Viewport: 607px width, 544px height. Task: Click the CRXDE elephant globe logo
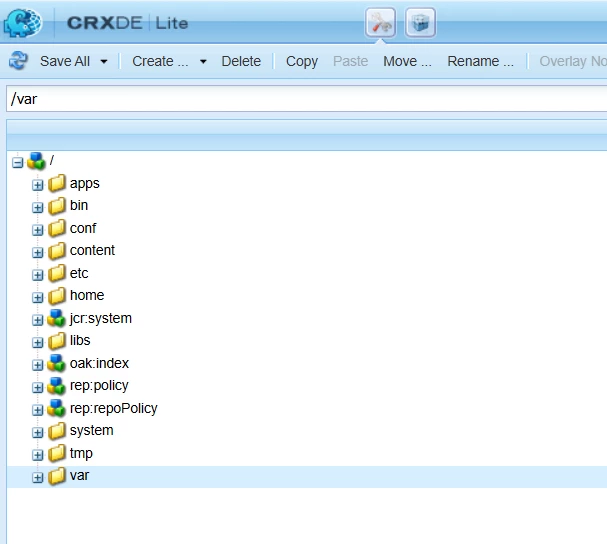click(x=23, y=23)
